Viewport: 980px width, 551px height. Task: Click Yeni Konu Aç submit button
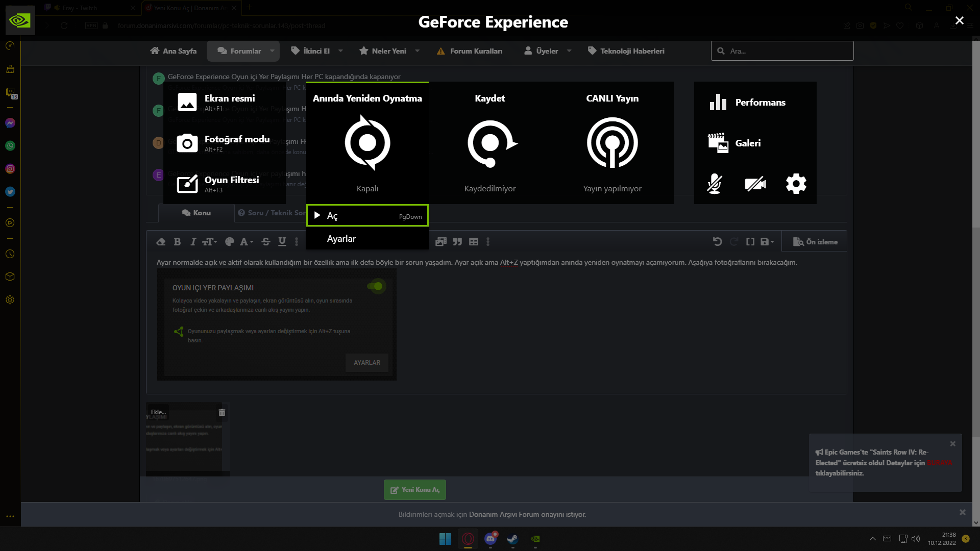point(415,490)
